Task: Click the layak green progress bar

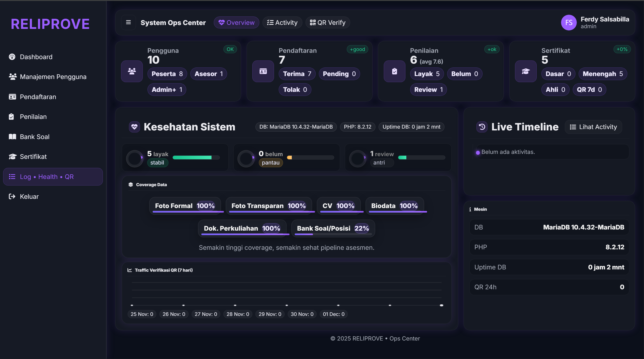Action: point(196,157)
